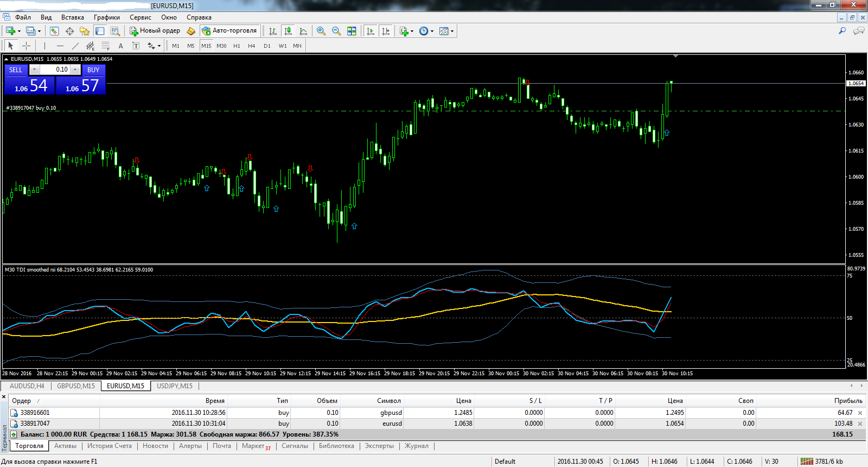Click the Zoom In magnifier icon
This screenshot has height=467, width=868.
point(321,31)
